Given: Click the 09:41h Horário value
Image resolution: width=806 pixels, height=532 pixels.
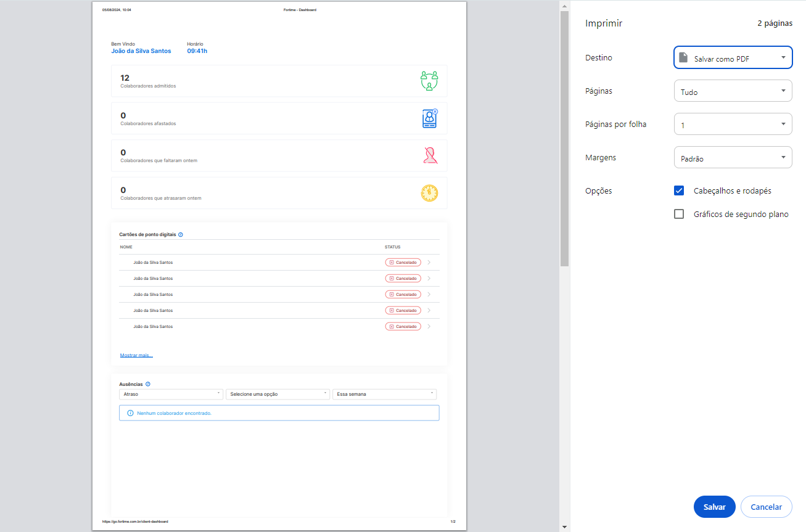Looking at the screenshot, I should coord(197,51).
